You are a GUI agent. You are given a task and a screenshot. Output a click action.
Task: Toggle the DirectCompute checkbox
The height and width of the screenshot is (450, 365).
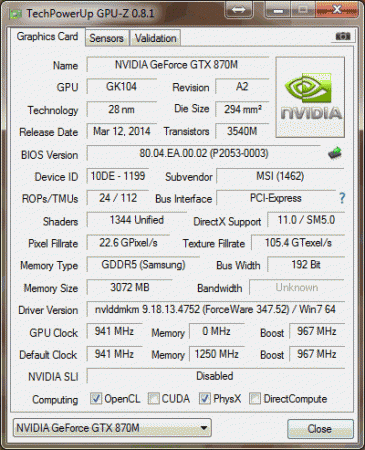[255, 398]
